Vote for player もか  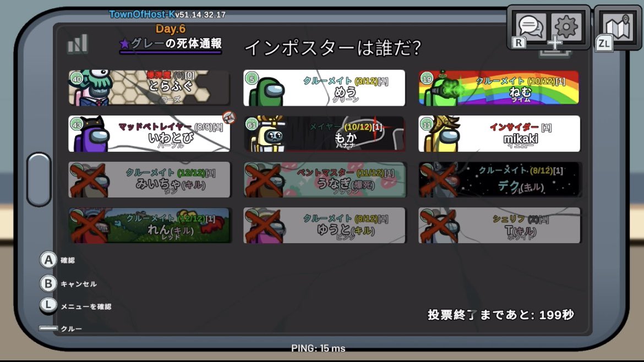coord(324,133)
